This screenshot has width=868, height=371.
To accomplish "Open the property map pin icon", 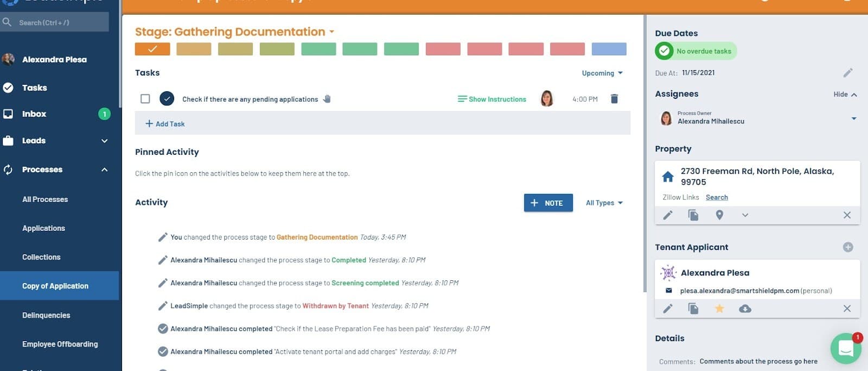I will point(719,215).
